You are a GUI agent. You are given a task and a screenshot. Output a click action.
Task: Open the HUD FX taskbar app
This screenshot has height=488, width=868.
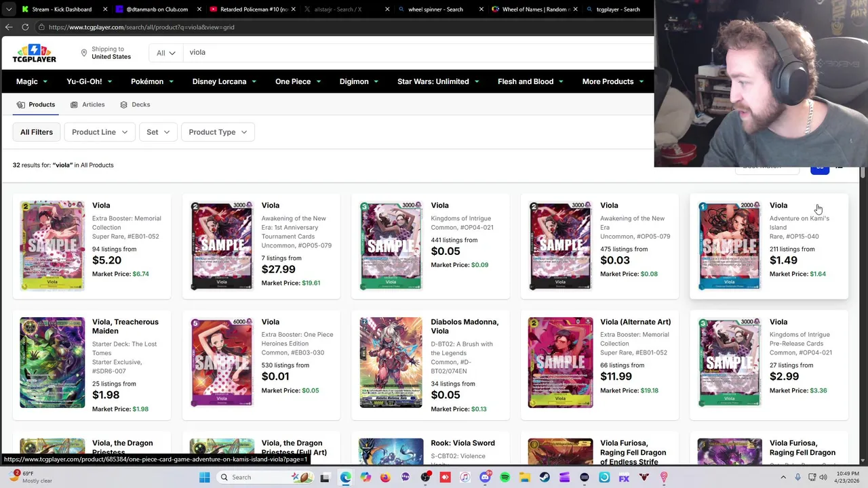point(624,477)
